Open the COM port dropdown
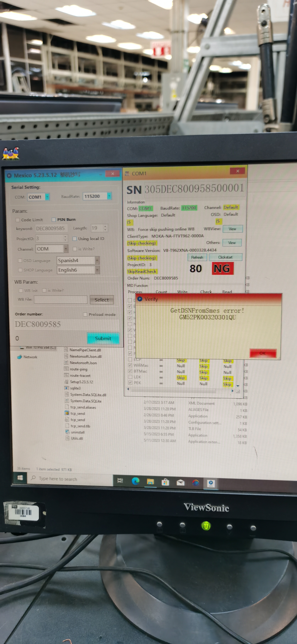Screen dimensions: 297x644 point(47,197)
